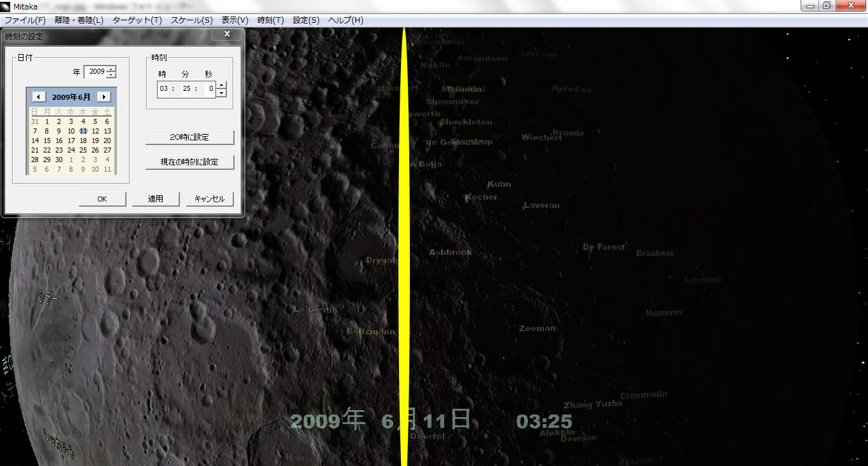Open the ターゲット(T) menu
Viewport: 868px width, 466px height.
pyautogui.click(x=137, y=20)
